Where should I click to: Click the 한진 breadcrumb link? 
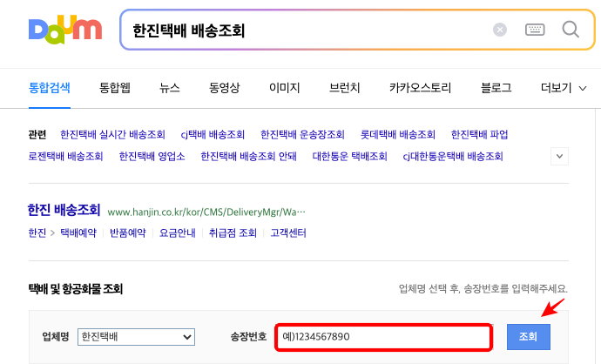click(x=37, y=233)
